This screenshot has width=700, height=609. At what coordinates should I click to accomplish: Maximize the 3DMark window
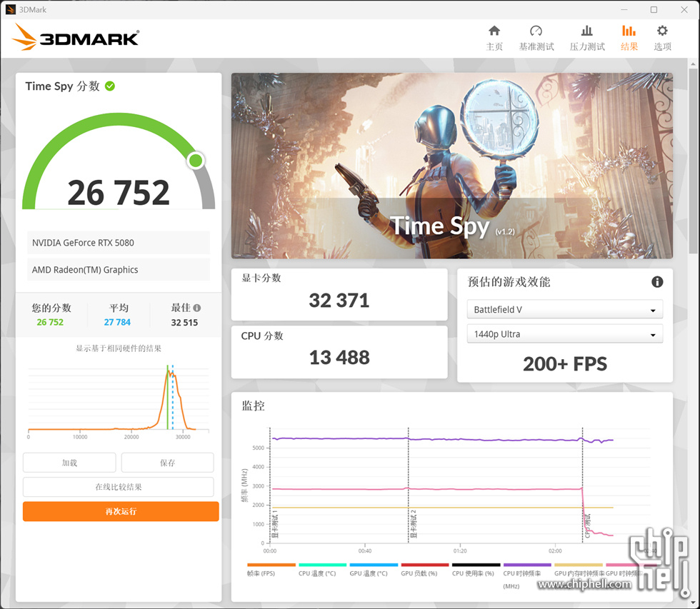tap(654, 9)
